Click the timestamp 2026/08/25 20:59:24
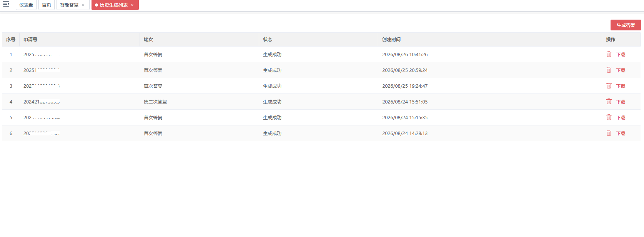Viewport: 644px width, 237px height. coord(405,70)
